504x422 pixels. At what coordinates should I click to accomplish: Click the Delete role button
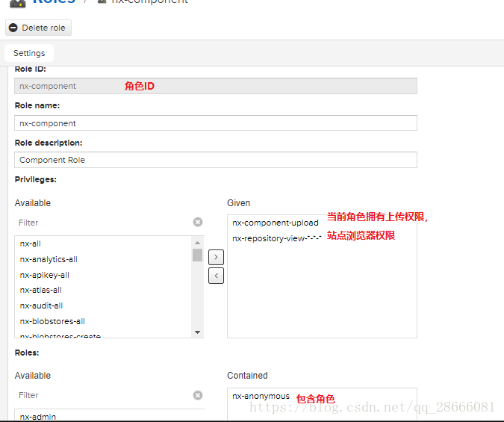[x=38, y=28]
